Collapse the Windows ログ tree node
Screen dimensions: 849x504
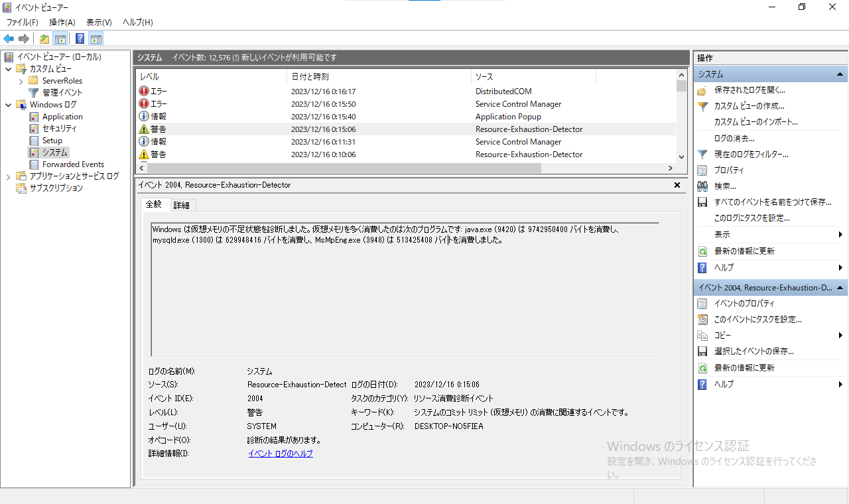[8, 105]
